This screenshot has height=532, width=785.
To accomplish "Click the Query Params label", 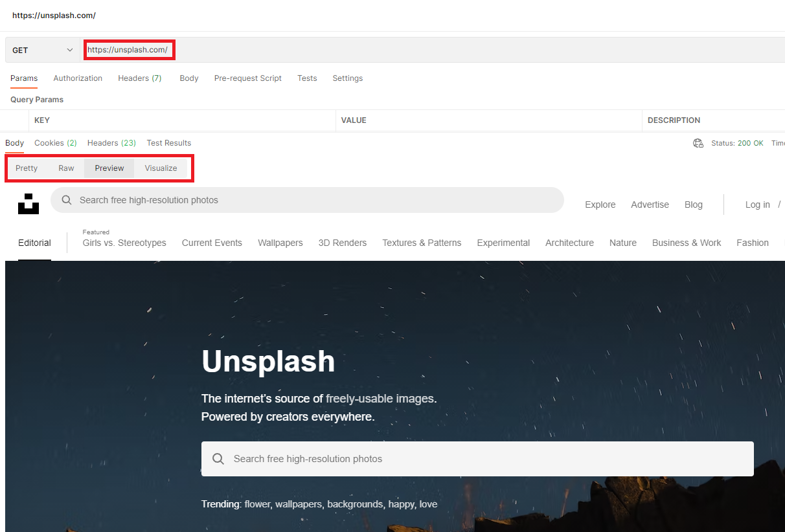I will click(x=37, y=100).
